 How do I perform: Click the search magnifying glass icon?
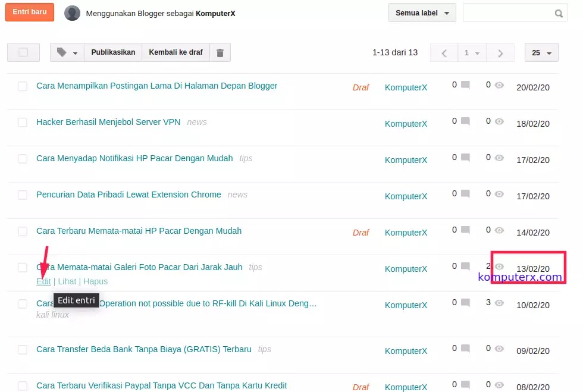pos(558,12)
